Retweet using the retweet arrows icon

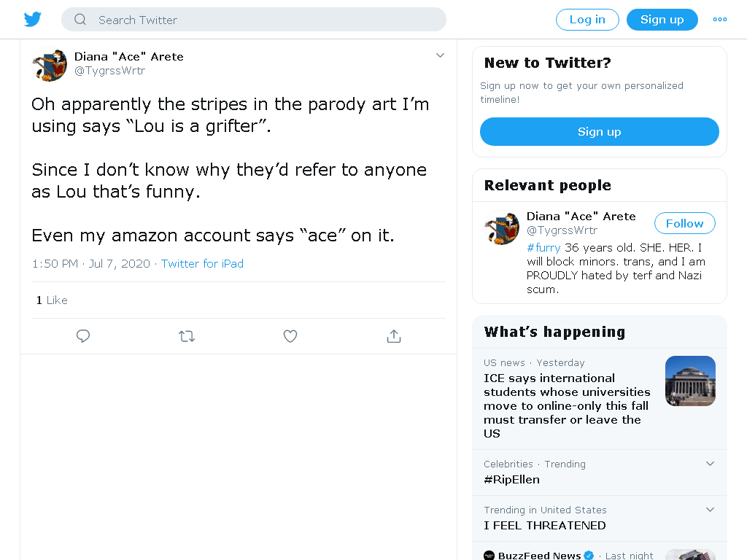pyautogui.click(x=187, y=336)
